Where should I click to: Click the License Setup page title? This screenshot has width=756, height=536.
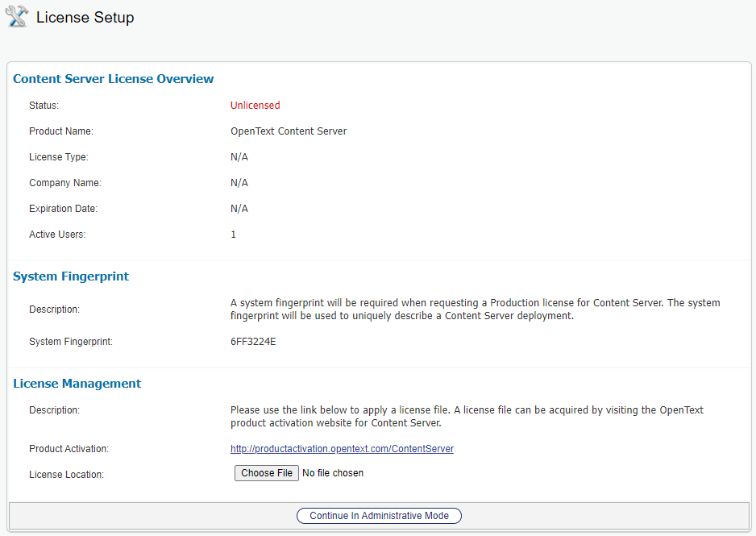tap(85, 18)
